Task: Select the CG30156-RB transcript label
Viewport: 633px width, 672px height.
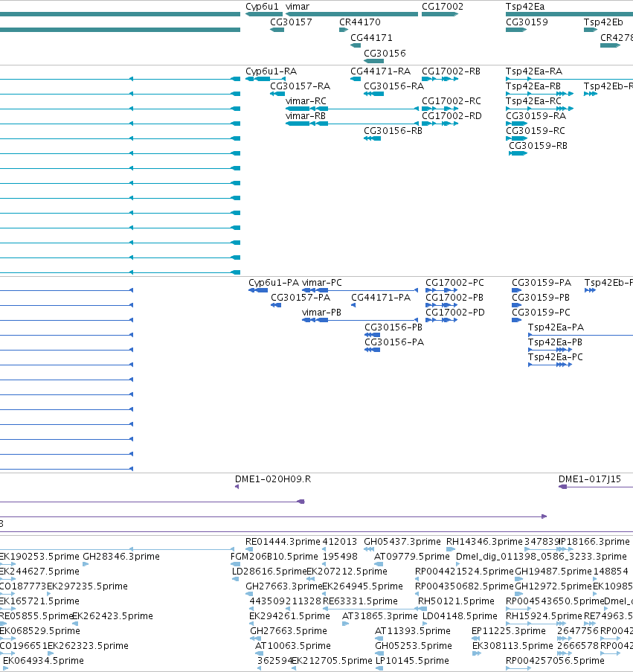Action: click(393, 131)
